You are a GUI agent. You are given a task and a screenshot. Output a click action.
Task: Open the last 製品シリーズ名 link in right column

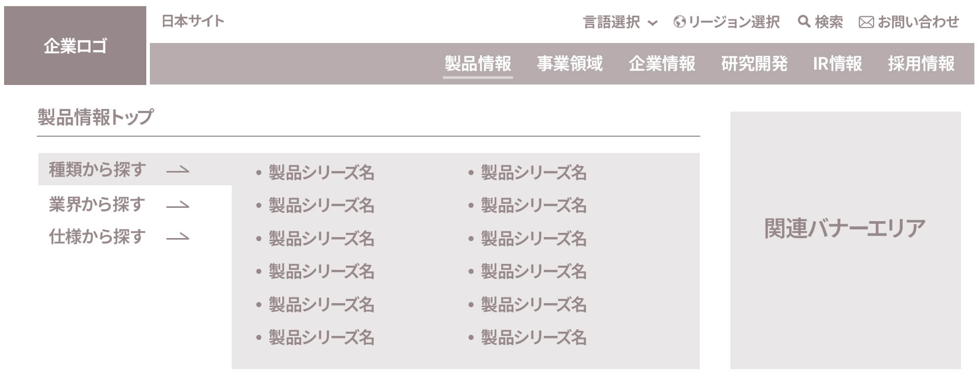pyautogui.click(x=533, y=337)
